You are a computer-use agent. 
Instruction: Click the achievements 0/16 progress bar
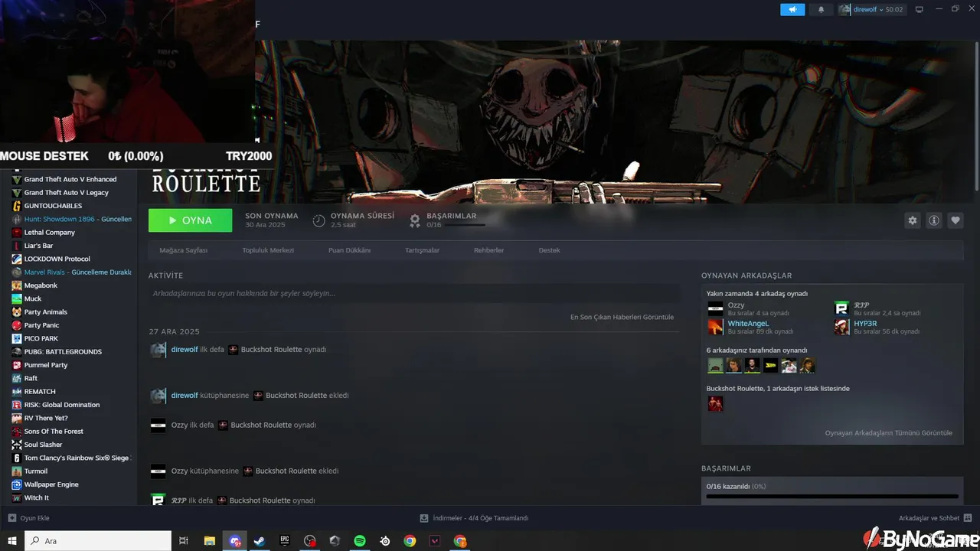(832, 497)
